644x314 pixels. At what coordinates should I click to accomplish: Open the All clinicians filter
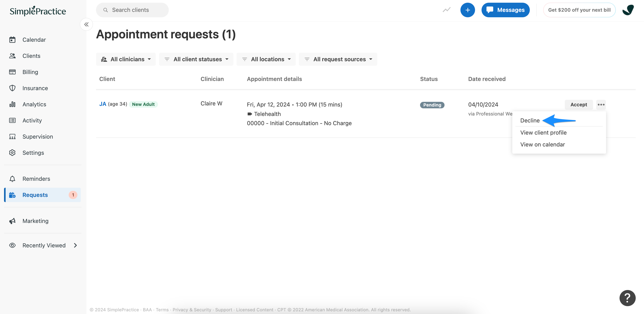pyautogui.click(x=126, y=59)
